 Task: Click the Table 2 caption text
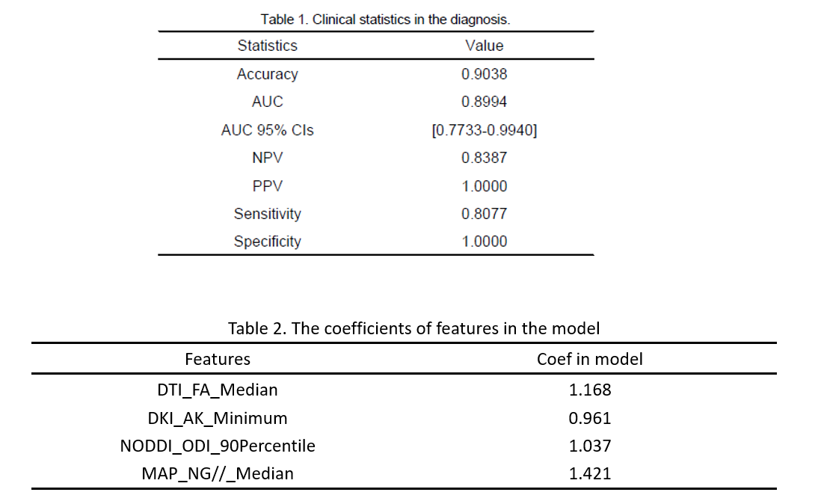[413, 328]
